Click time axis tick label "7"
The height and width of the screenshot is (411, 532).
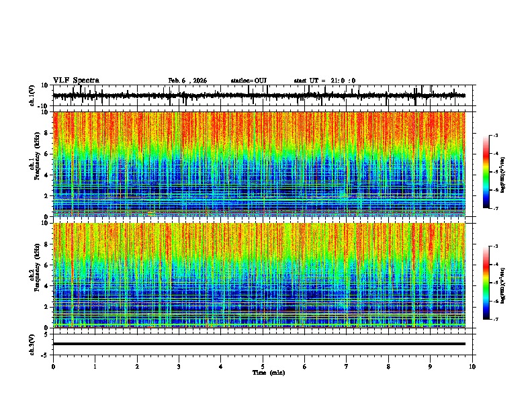(x=347, y=367)
